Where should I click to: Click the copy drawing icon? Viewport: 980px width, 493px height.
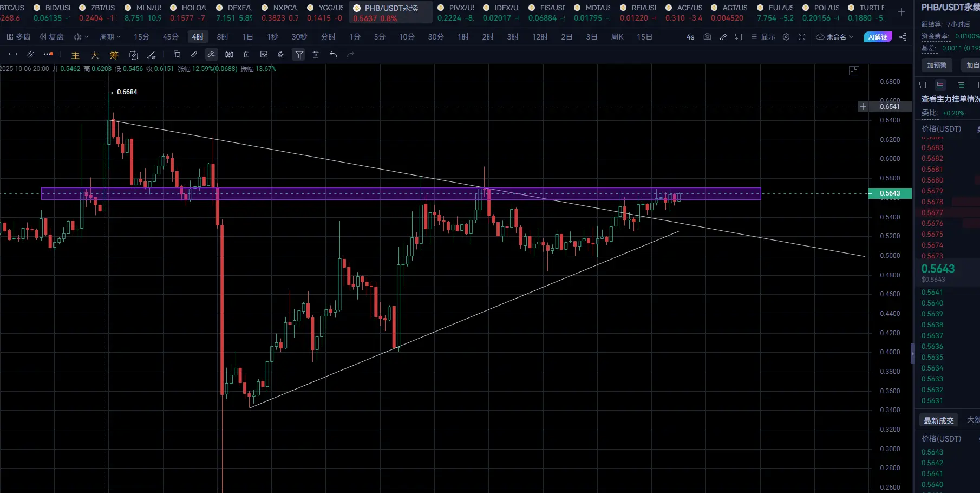click(177, 54)
